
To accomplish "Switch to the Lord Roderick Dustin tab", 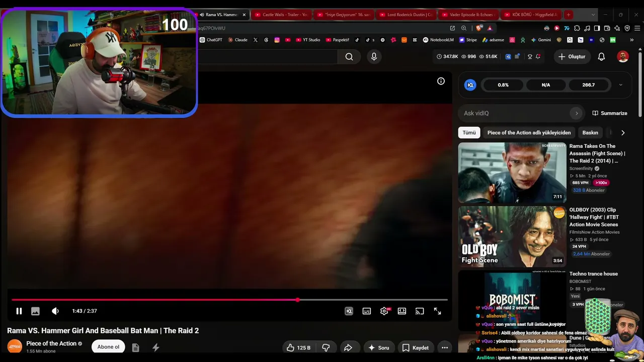I will point(406,15).
